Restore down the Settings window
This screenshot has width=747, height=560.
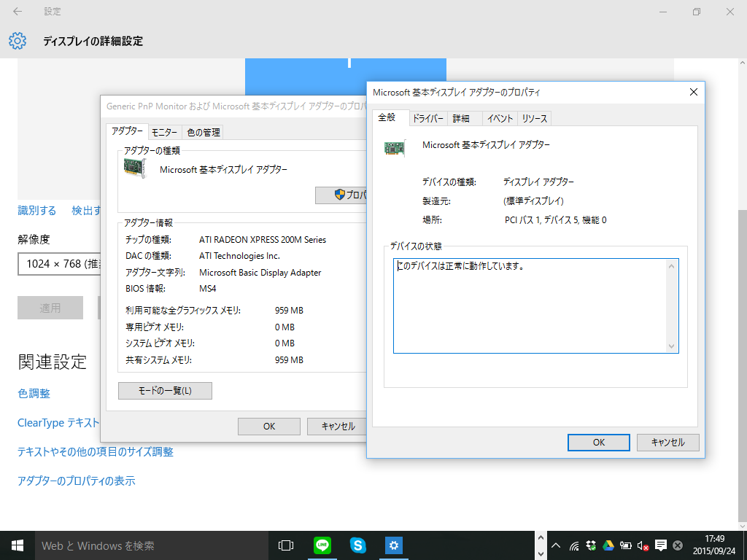coord(697,12)
